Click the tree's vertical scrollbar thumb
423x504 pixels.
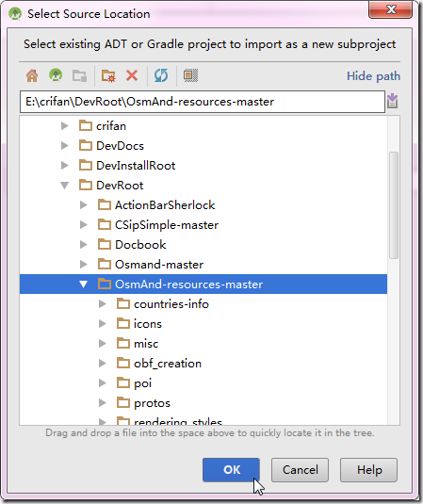point(394,205)
